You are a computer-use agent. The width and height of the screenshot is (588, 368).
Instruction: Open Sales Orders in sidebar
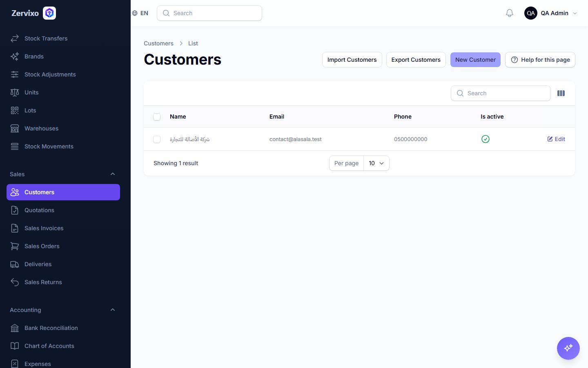[x=63, y=246]
